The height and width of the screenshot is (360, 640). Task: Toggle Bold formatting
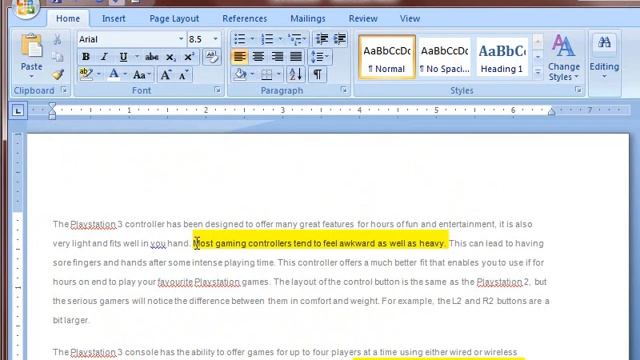[86, 57]
